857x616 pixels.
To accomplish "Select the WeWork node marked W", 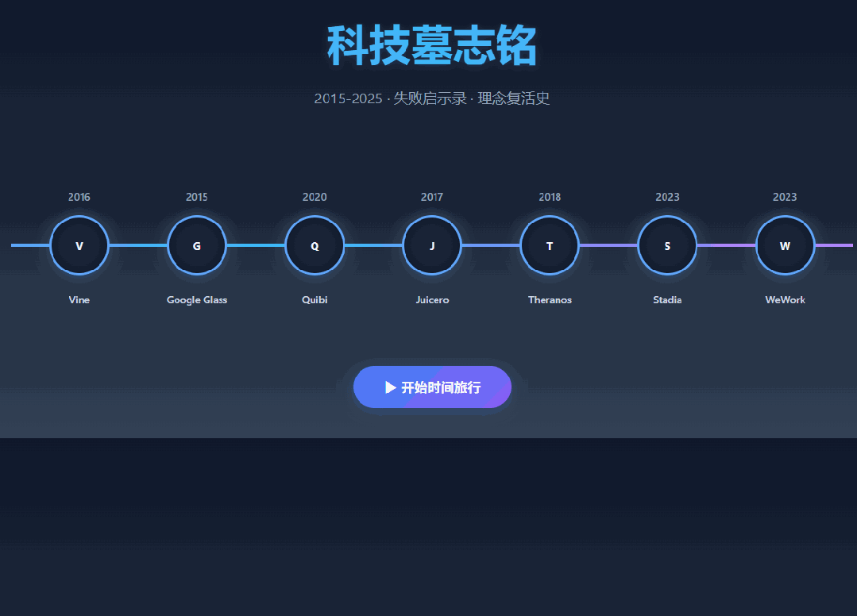I will coord(786,245).
